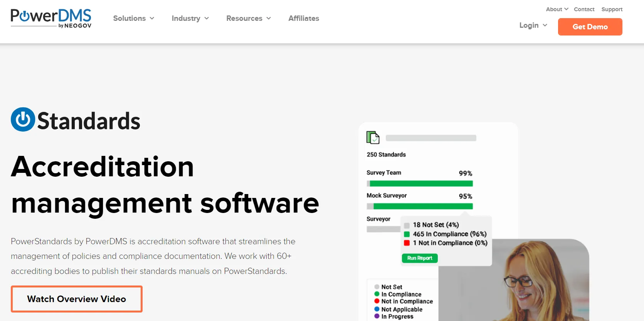The height and width of the screenshot is (321, 644).
Task: Click the blue Standards power icon
Action: coord(23,120)
